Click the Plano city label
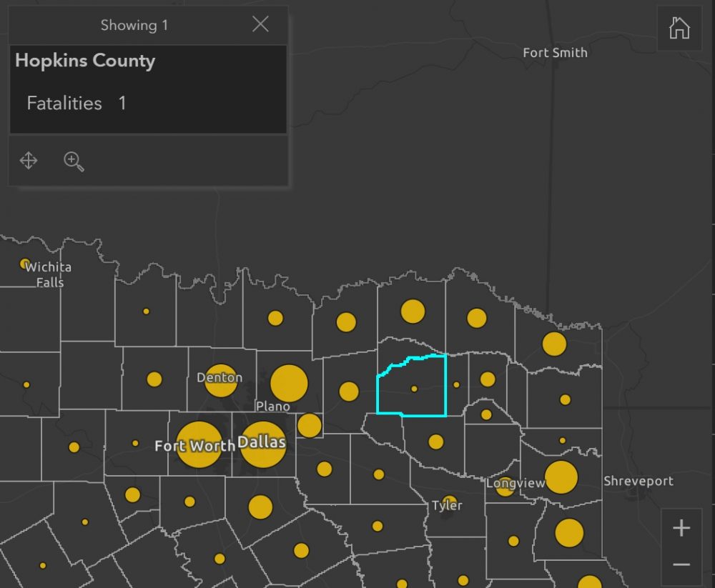 [272, 406]
